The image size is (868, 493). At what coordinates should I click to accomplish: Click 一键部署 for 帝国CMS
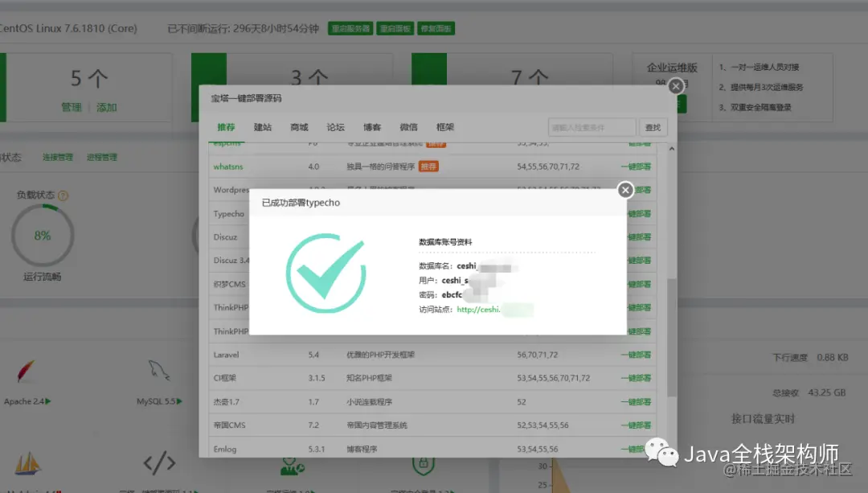(x=636, y=425)
